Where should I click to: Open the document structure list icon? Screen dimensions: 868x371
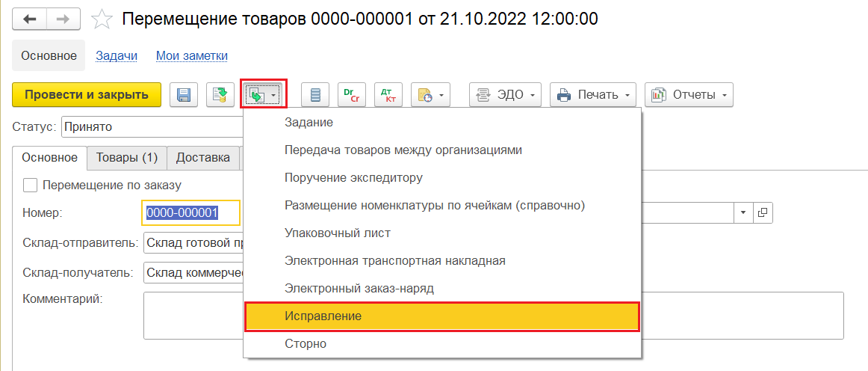tap(315, 95)
